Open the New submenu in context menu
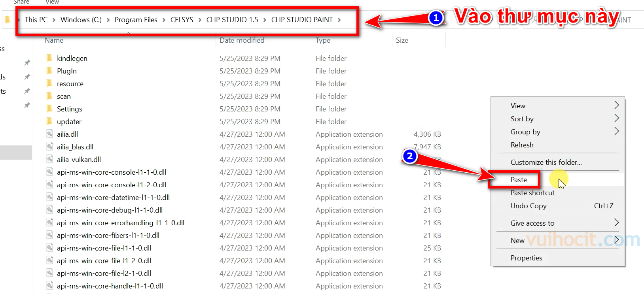Viewport: 644px width, 294px height. (x=517, y=240)
